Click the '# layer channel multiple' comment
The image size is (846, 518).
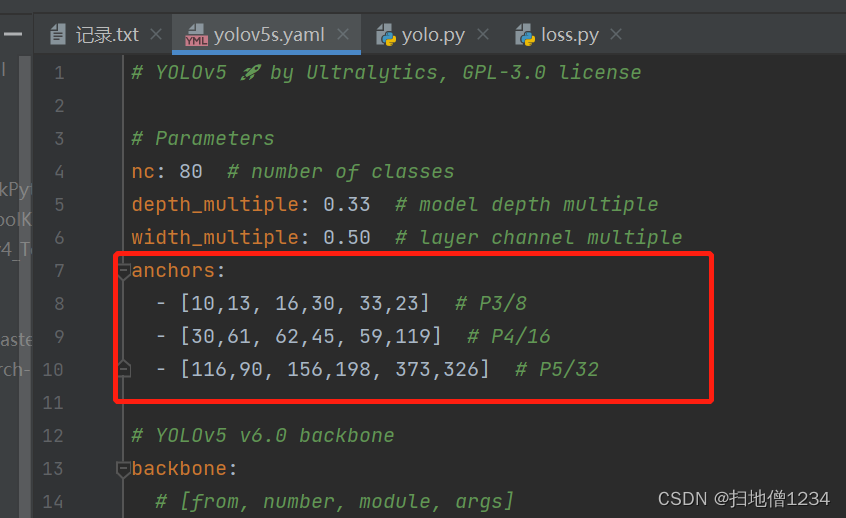point(538,237)
